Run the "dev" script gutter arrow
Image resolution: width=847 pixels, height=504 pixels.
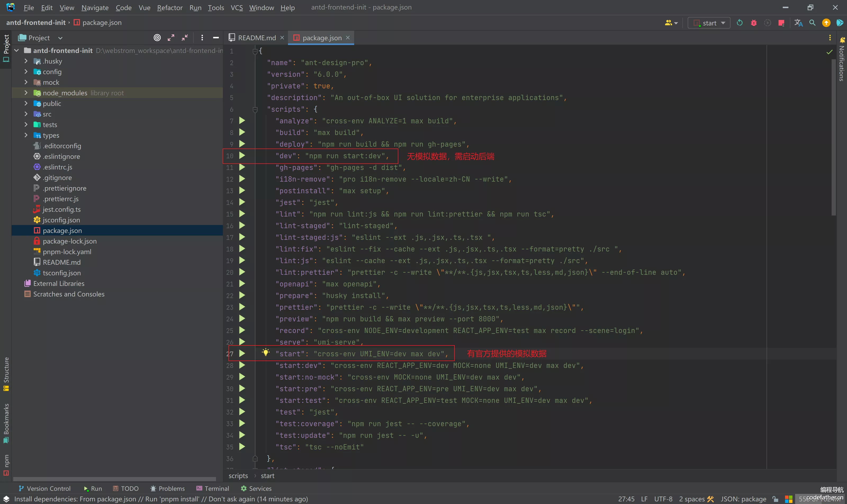(x=242, y=156)
